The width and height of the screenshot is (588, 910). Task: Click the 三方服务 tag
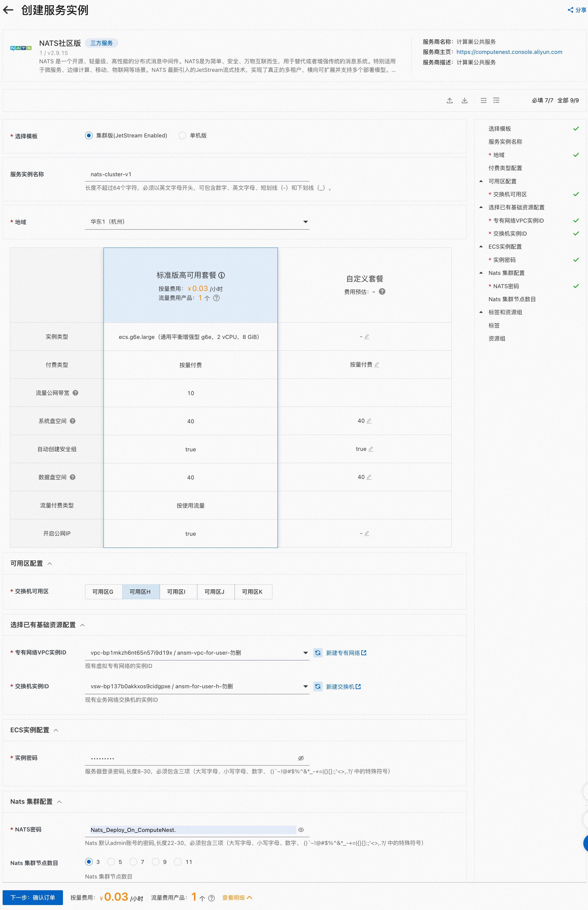(x=101, y=43)
